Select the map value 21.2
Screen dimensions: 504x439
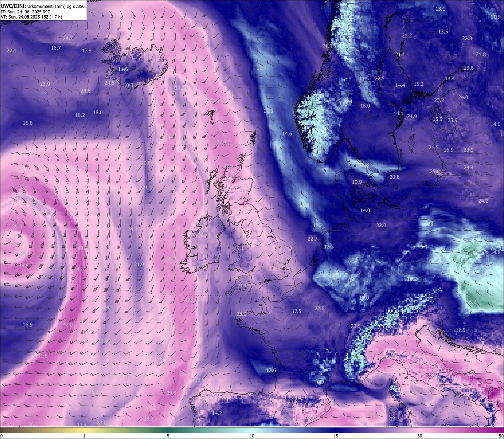[x=407, y=35]
